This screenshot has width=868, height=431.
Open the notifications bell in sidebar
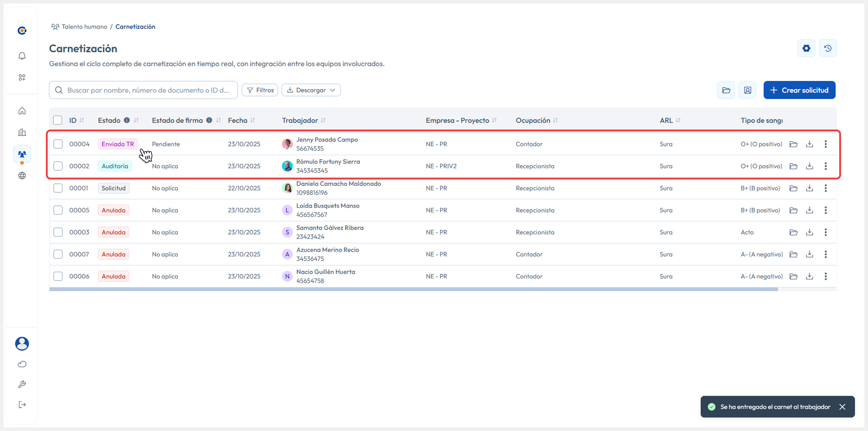tap(22, 56)
